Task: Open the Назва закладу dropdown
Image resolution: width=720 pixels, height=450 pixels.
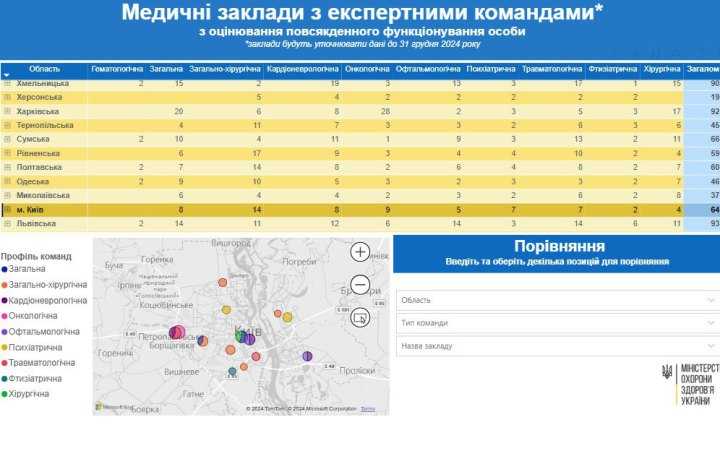Action: [558, 346]
